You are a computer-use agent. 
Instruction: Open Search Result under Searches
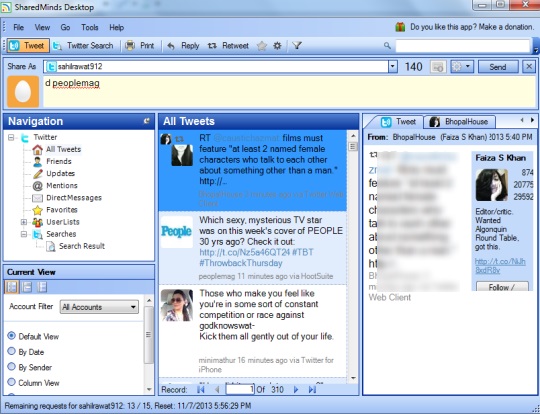pyautogui.click(x=82, y=246)
